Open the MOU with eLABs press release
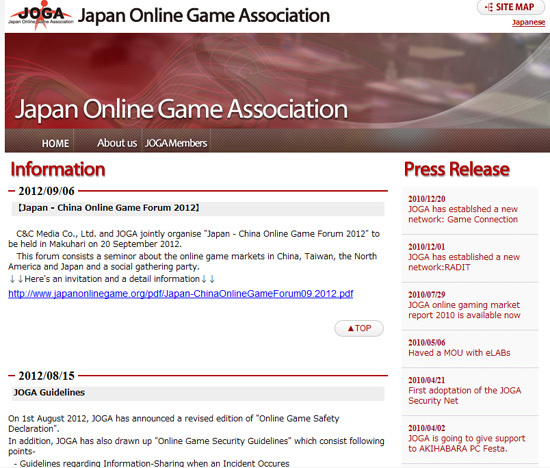 (x=459, y=353)
